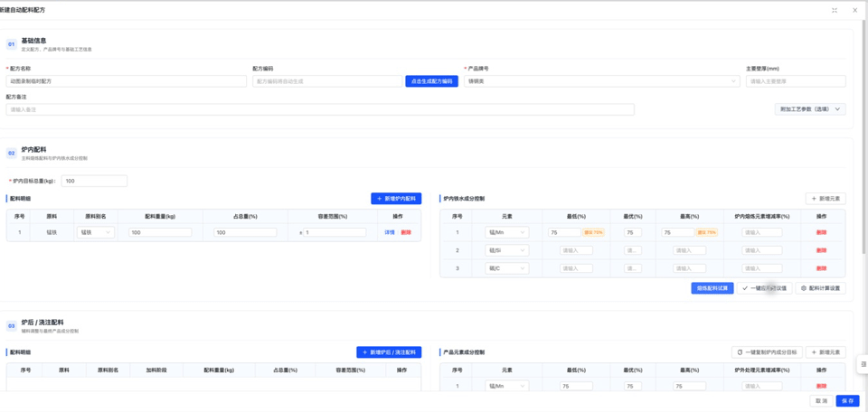The width and height of the screenshot is (868, 412).
Task: Open the 产品牌号 dropdown
Action: 602,81
